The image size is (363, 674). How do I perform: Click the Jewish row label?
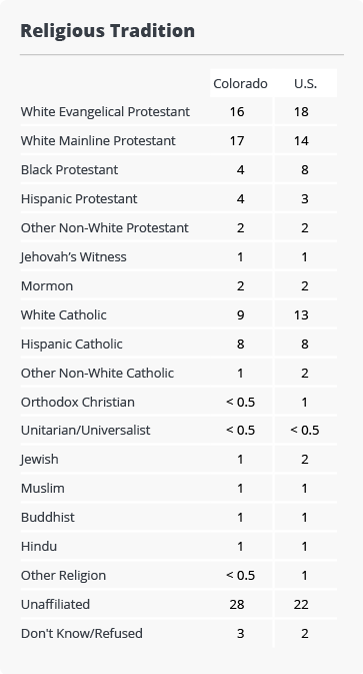pos(40,460)
